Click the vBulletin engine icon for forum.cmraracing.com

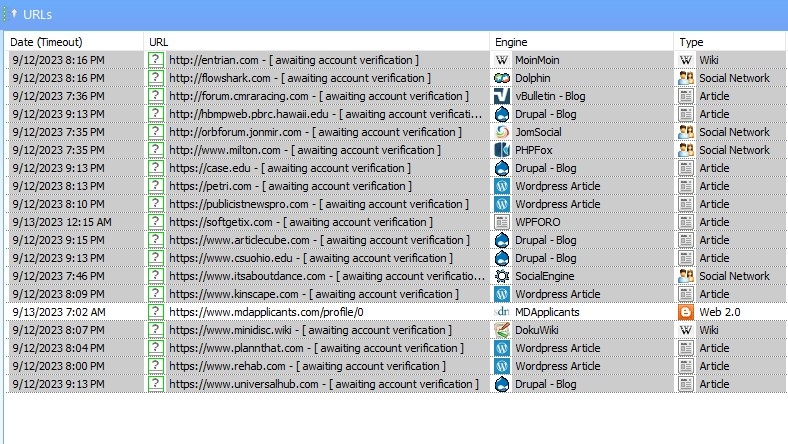502,96
